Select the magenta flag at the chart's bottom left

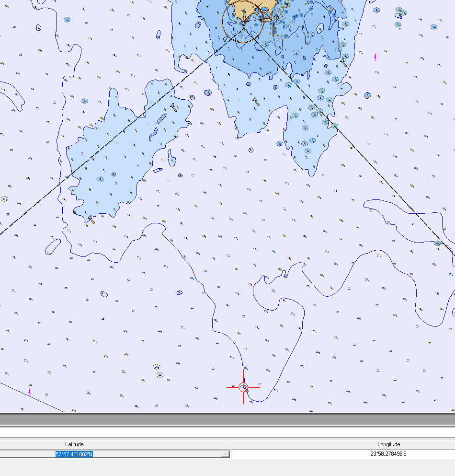point(30,392)
